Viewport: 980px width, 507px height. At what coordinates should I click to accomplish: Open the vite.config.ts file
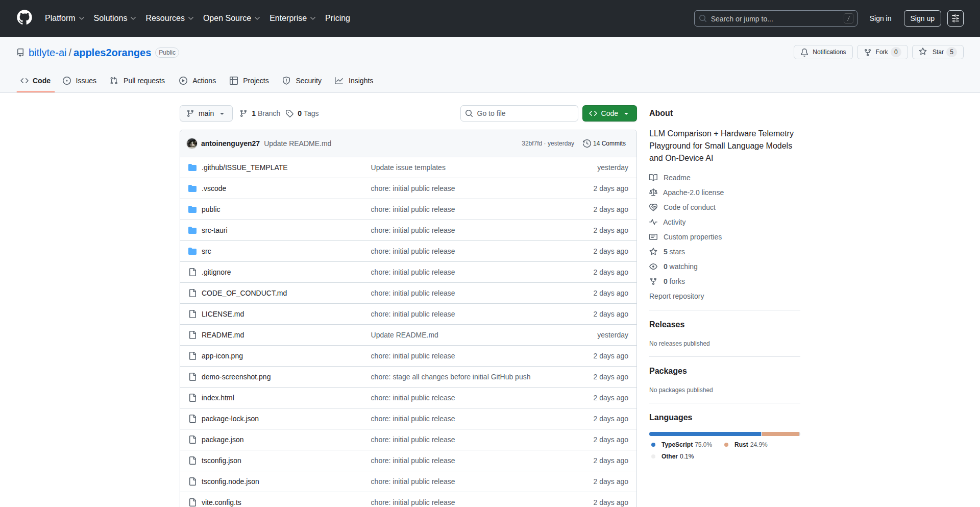click(x=222, y=502)
